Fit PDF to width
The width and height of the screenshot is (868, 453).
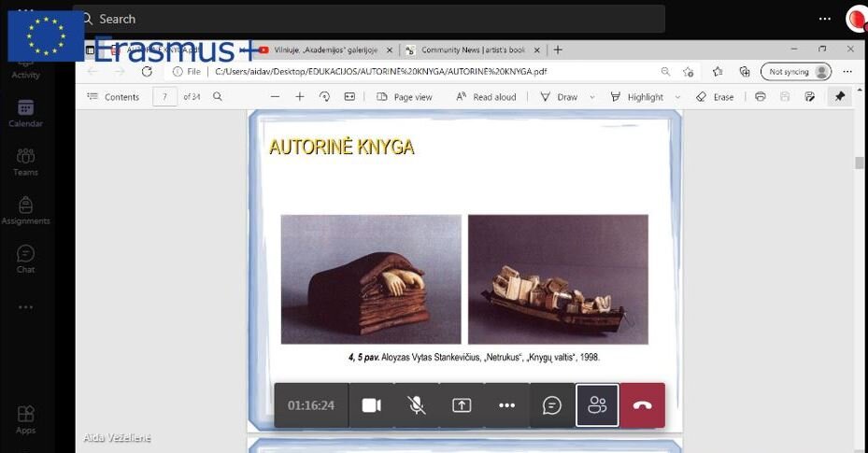point(349,97)
